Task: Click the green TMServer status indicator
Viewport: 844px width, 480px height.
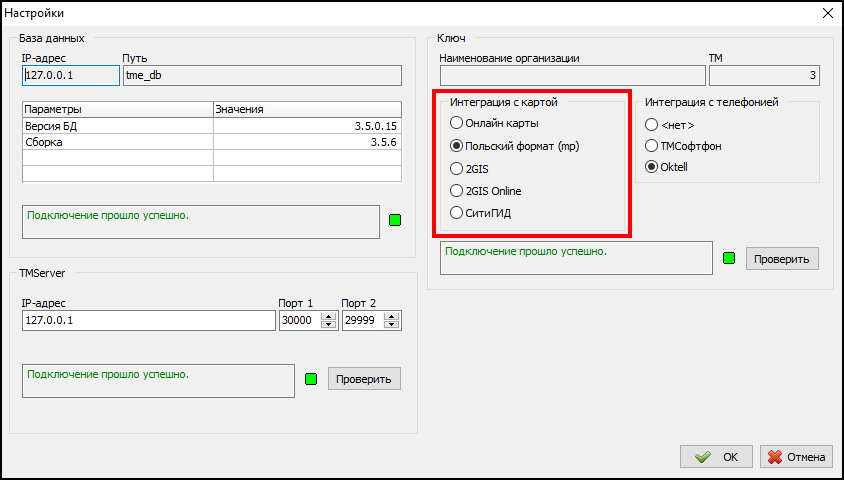Action: tap(310, 379)
